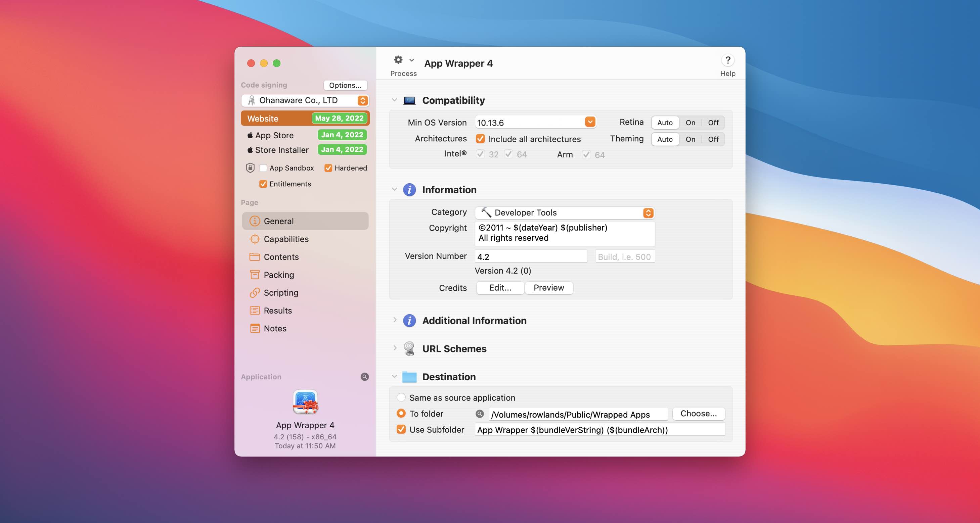The height and width of the screenshot is (523, 980).
Task: Click the Version Number field
Action: [531, 257]
